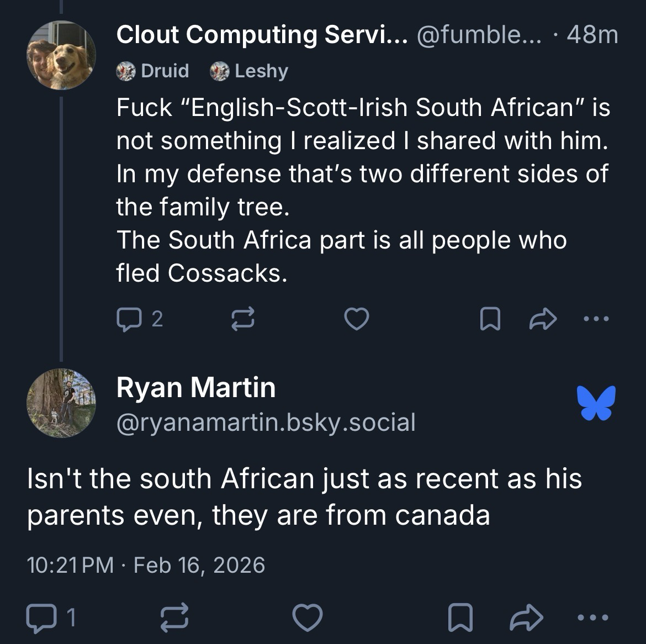The height and width of the screenshot is (644, 646).
Task: Open the @ryanamartin.bsky.social handle
Action: point(266,423)
